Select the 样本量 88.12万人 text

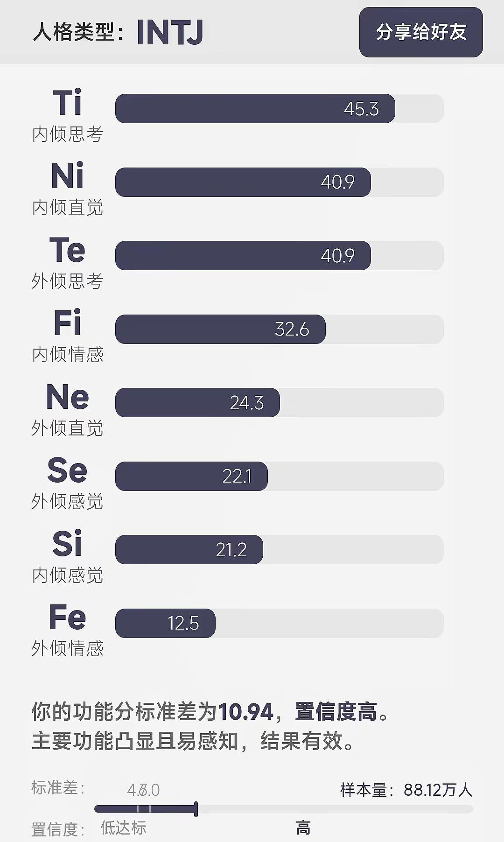(406, 790)
